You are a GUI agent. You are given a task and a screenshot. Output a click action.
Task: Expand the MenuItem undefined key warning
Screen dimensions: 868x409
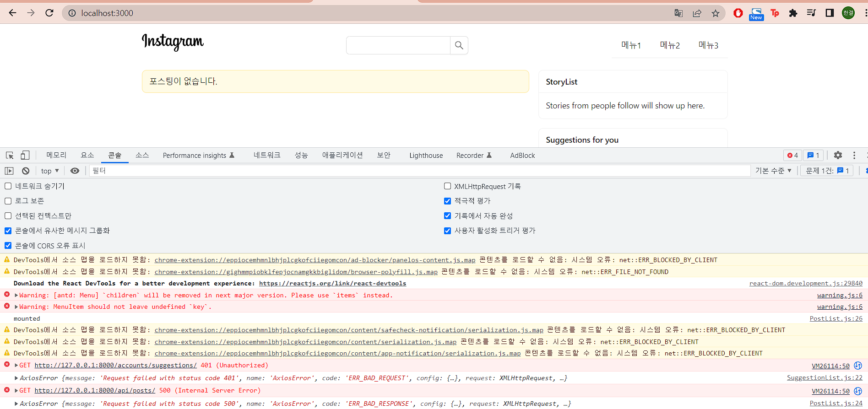16,307
